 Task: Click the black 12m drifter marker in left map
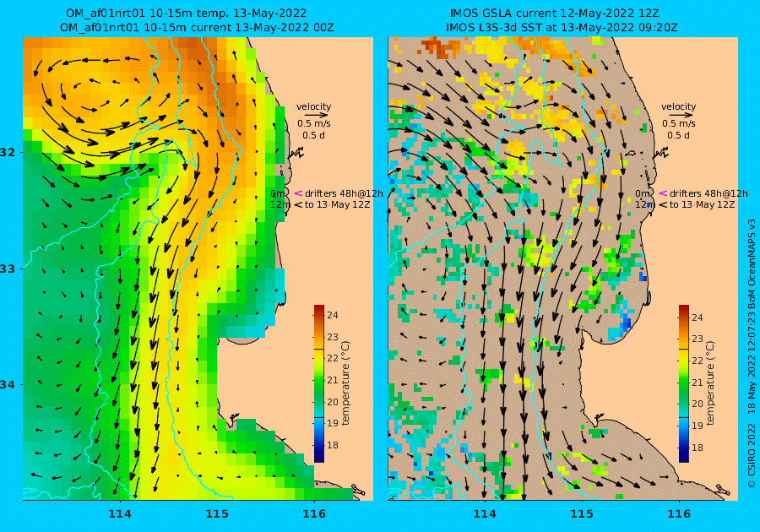click(x=298, y=205)
